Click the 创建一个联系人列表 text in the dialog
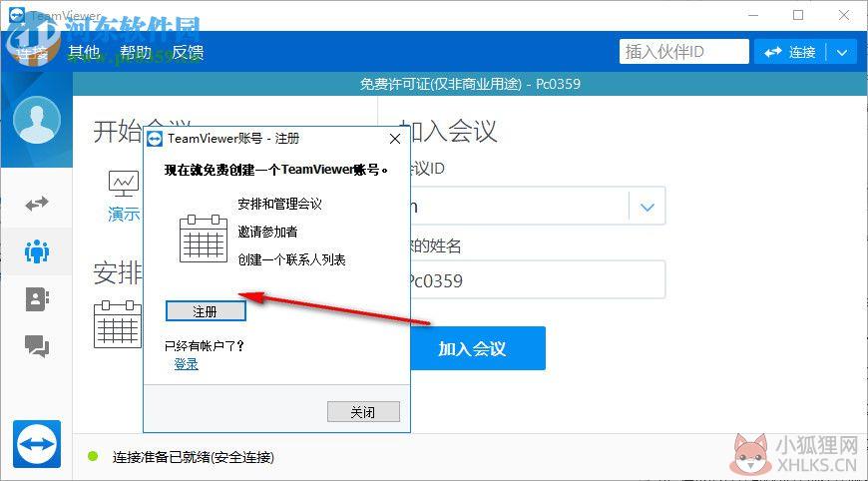Viewport: 868px width, 481px height. click(291, 259)
